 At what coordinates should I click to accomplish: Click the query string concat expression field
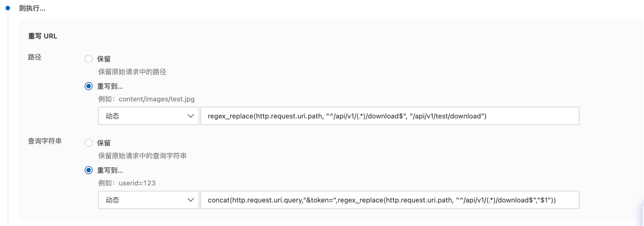[390, 200]
